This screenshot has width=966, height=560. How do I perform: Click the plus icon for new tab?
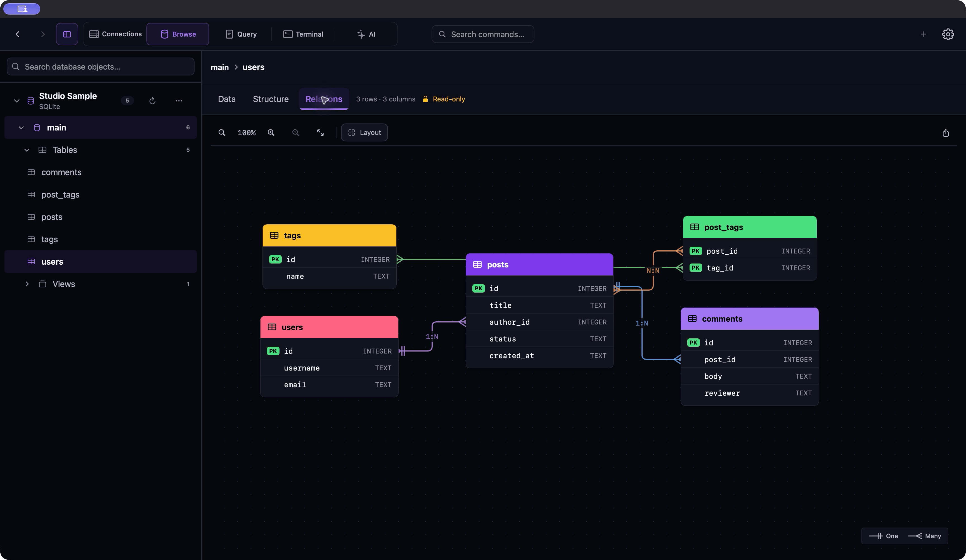924,34
